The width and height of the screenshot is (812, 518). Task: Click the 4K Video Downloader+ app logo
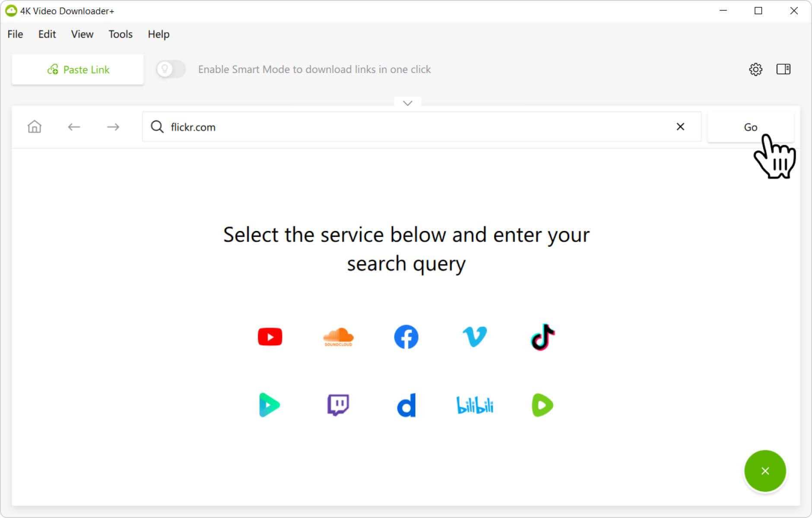pyautogui.click(x=11, y=11)
